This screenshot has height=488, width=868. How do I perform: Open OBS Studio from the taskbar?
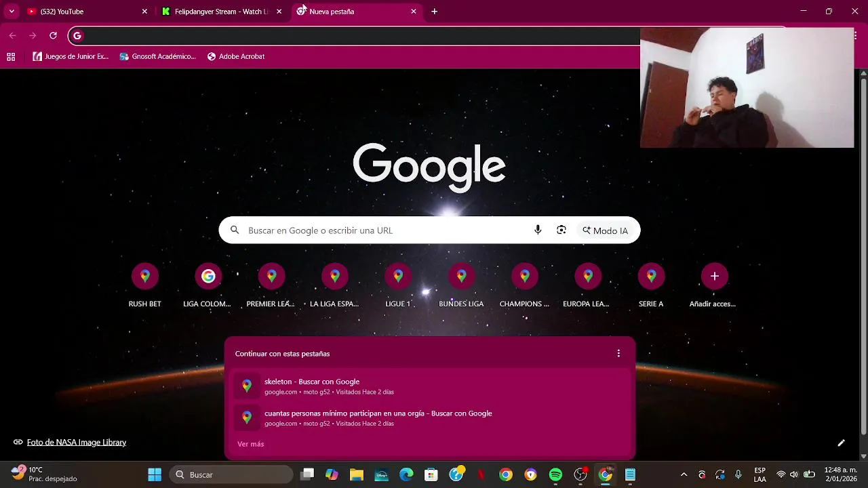[580, 474]
